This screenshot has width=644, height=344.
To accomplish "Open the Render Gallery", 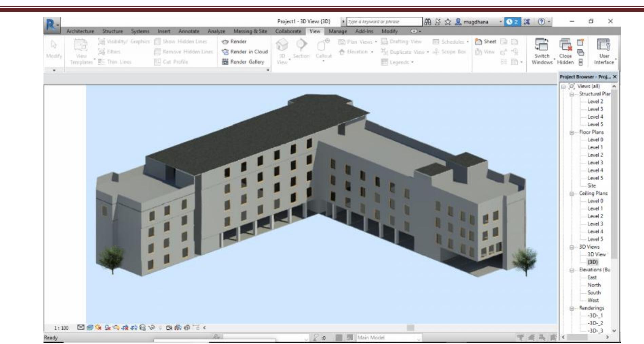I will coord(247,62).
